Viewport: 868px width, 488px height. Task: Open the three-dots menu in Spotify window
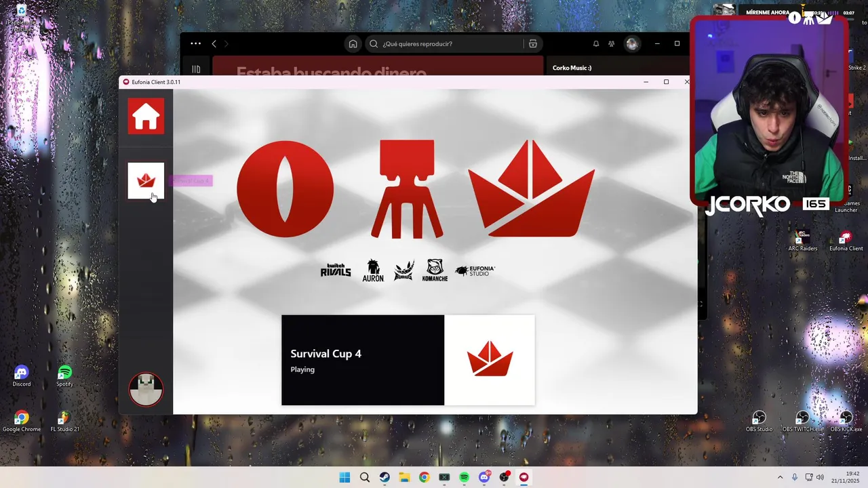pyautogui.click(x=195, y=43)
